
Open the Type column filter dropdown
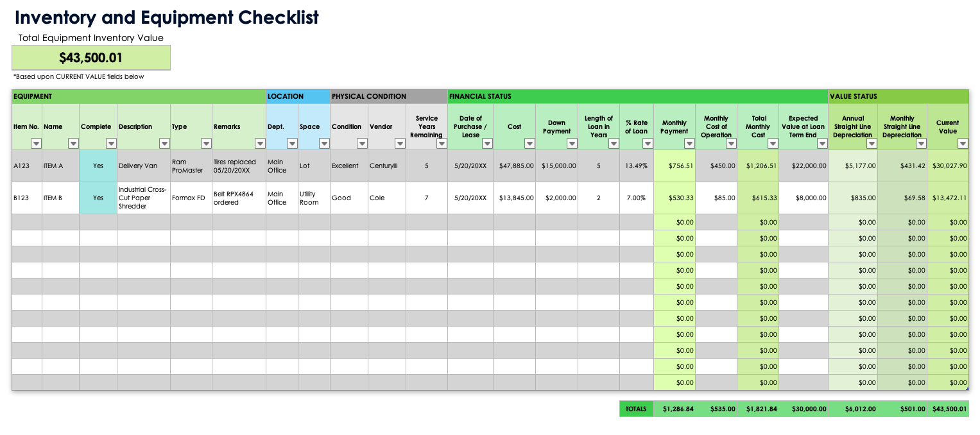pos(206,144)
